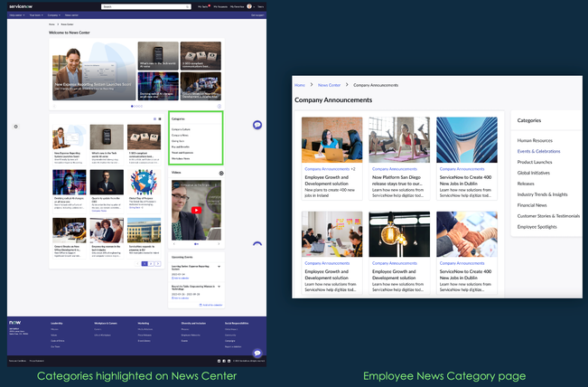Open the News center menu item
Image resolution: width=588 pixels, height=387 pixels.
coord(71,15)
